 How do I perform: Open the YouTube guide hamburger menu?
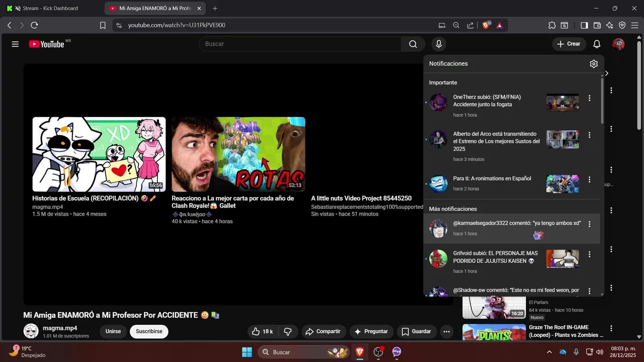tap(15, 44)
